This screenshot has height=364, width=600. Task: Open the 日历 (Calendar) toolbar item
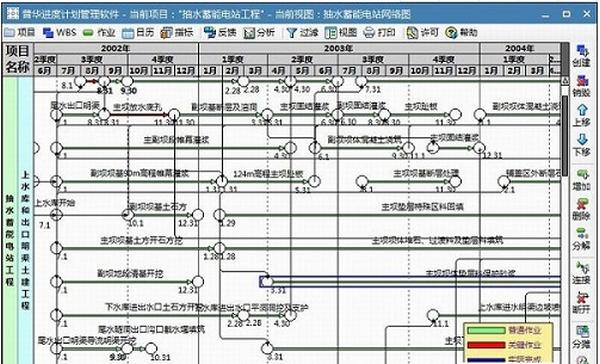tap(138, 33)
